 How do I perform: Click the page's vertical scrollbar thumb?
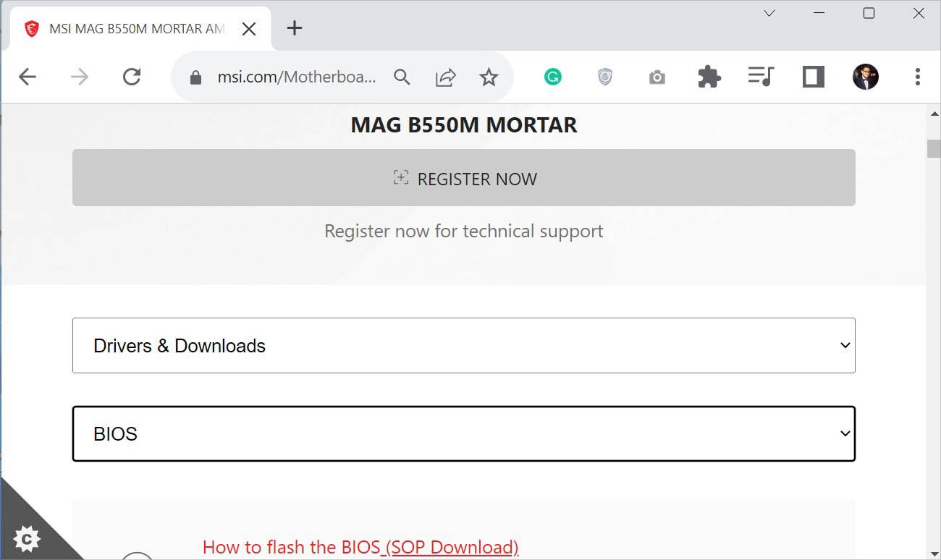click(x=934, y=148)
